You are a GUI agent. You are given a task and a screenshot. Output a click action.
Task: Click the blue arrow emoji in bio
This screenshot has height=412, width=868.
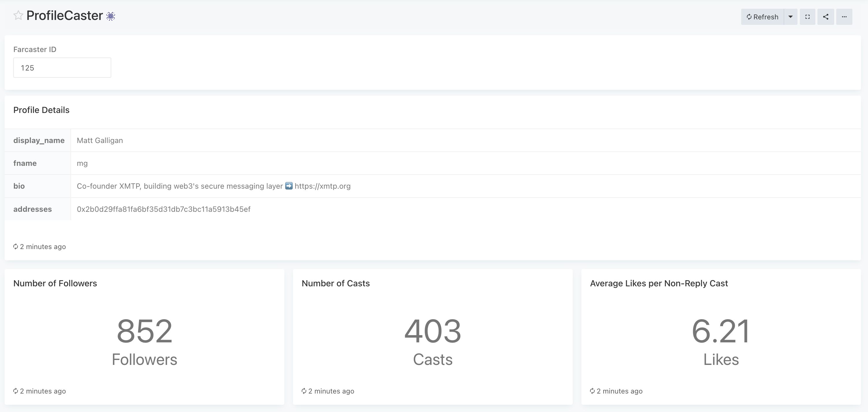click(x=289, y=186)
